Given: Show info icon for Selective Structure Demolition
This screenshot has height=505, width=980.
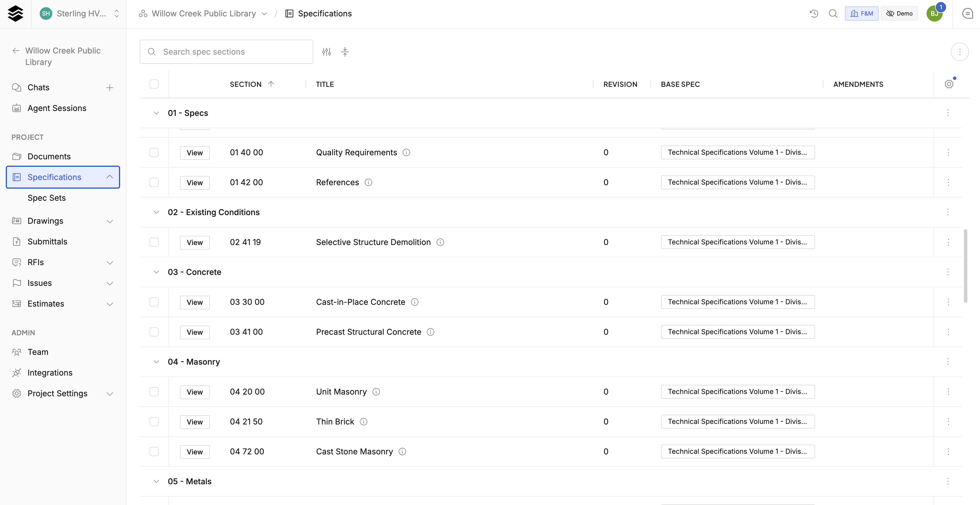Looking at the screenshot, I should click(440, 242).
